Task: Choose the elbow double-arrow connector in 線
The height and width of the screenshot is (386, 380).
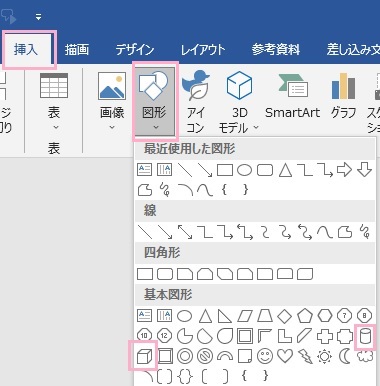Action: (x=245, y=232)
